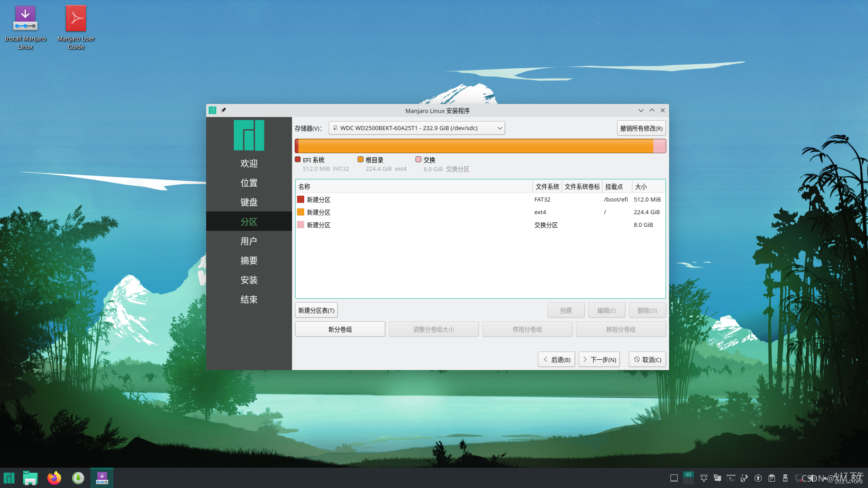This screenshot has width=868, height=488.
Task: Sort by the 文件系统卷标 column header
Action: [x=582, y=187]
